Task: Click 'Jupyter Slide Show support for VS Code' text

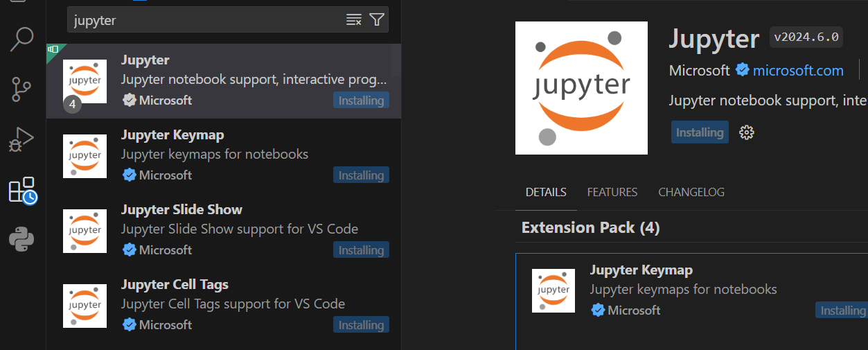Action: coord(240,229)
